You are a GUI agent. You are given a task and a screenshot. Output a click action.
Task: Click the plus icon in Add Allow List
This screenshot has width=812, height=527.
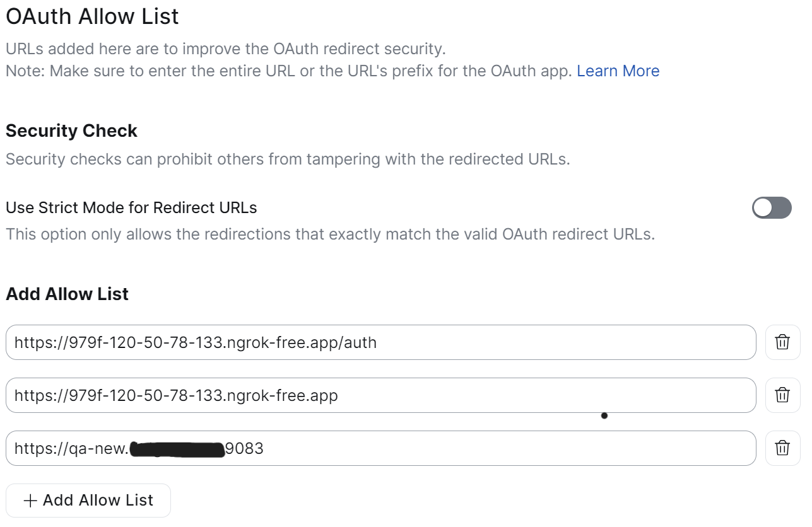click(x=30, y=501)
